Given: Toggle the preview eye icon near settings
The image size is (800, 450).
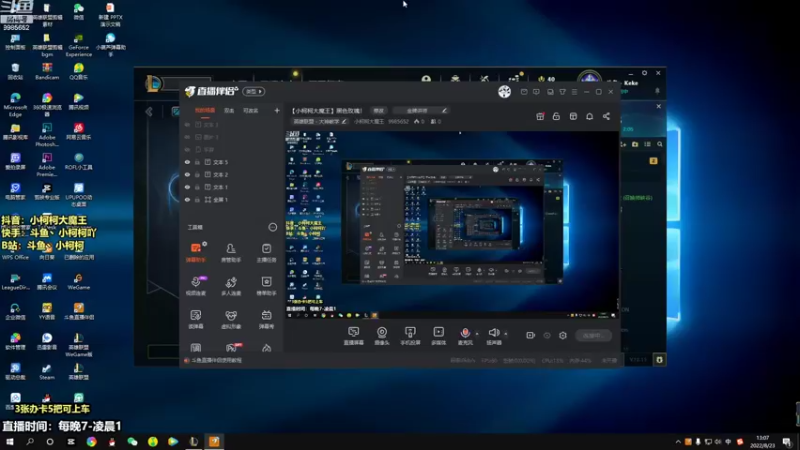Looking at the screenshot, I should tap(547, 335).
